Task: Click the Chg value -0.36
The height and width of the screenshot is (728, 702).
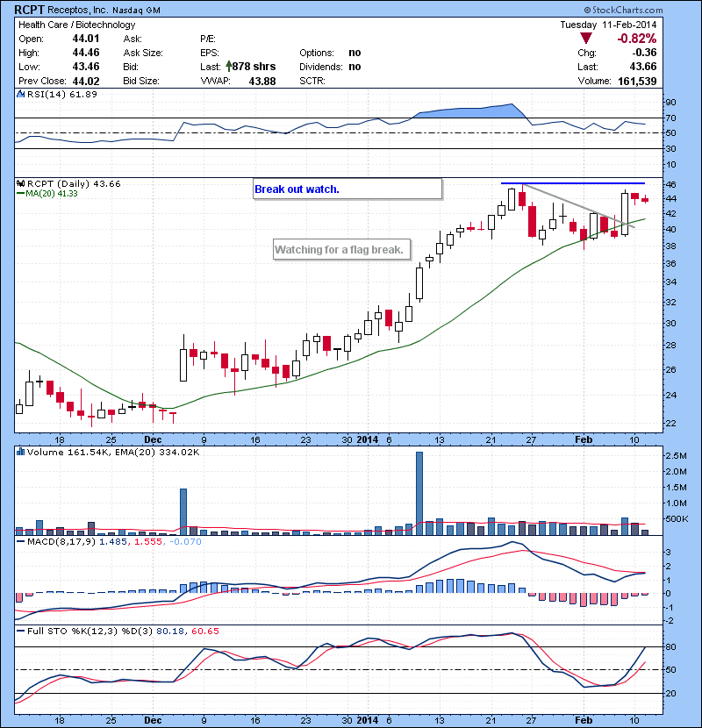Action: click(x=644, y=53)
